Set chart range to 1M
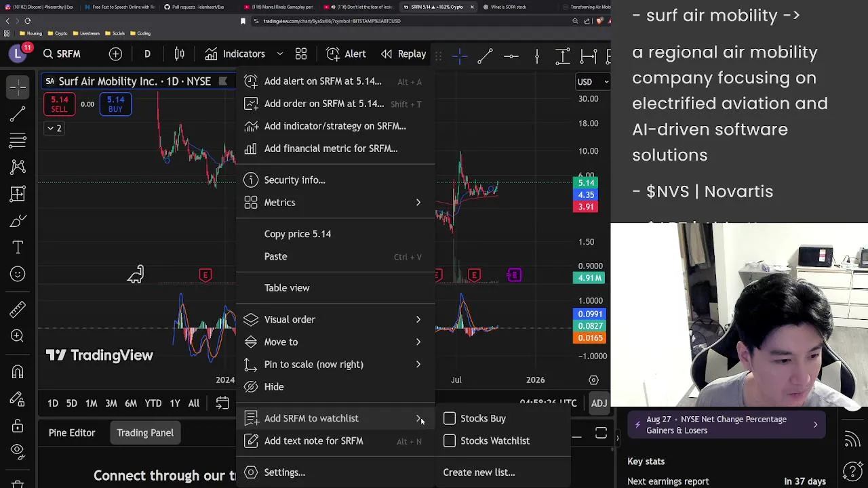 [x=91, y=403]
